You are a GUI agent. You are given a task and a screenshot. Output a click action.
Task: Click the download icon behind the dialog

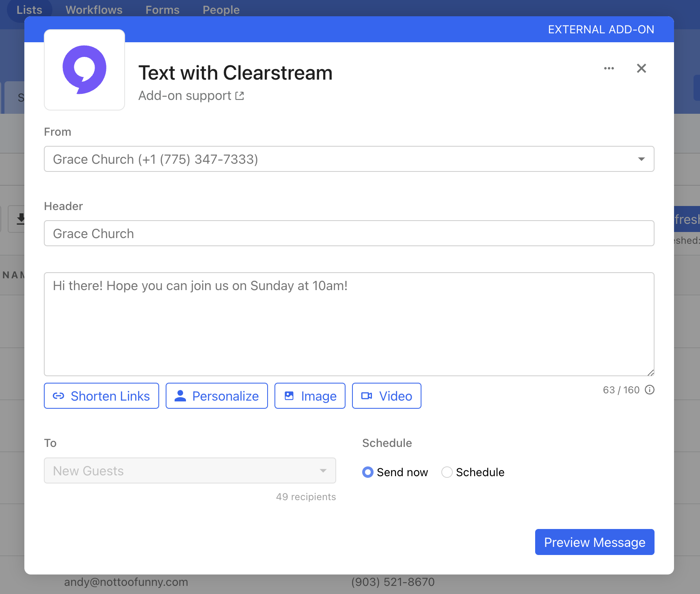pyautogui.click(x=20, y=219)
